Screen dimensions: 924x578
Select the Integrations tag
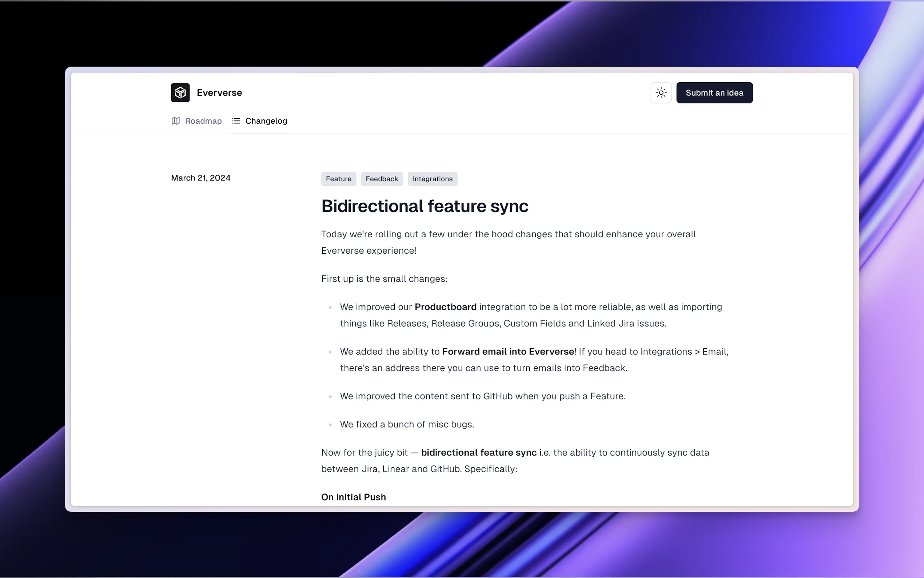[433, 179]
